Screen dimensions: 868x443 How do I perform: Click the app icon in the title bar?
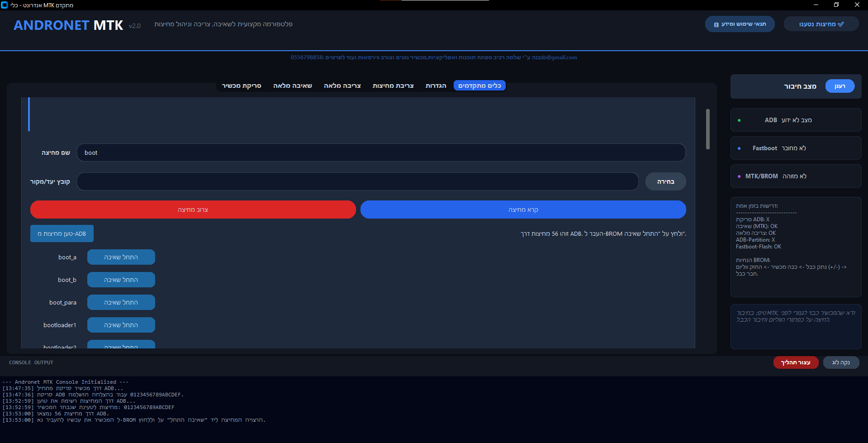[5, 5]
